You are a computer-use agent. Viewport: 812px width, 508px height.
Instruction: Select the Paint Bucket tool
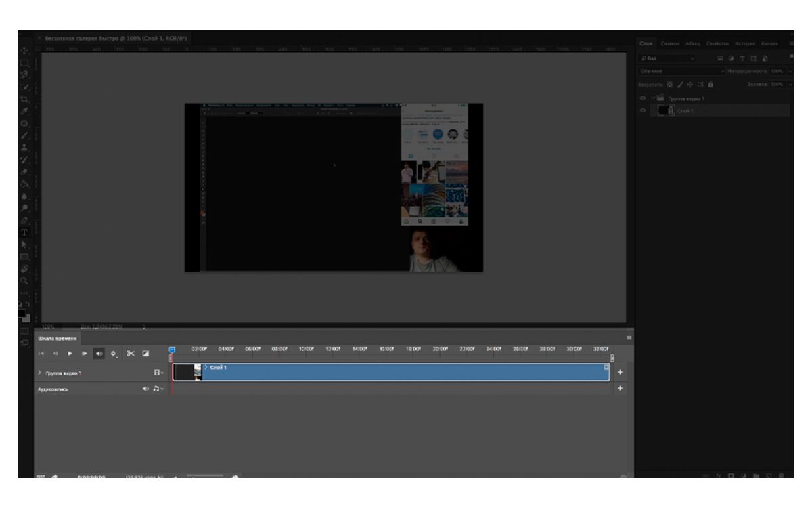25,184
